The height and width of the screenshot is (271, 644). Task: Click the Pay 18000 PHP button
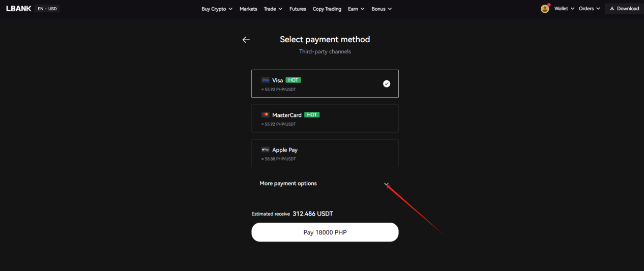coord(325,232)
